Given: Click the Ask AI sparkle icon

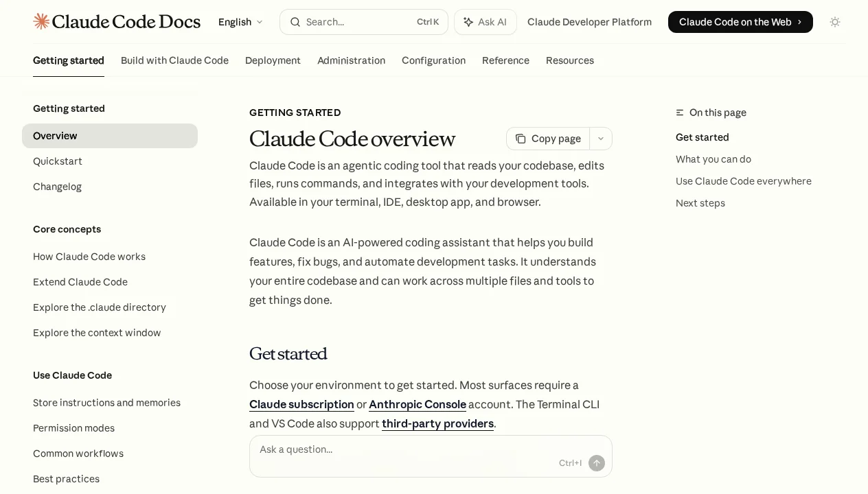Looking at the screenshot, I should (x=468, y=22).
